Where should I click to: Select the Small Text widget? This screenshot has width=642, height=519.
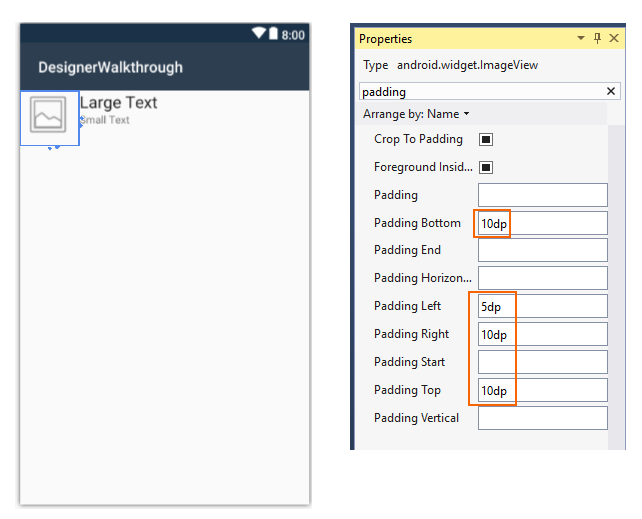[x=106, y=120]
